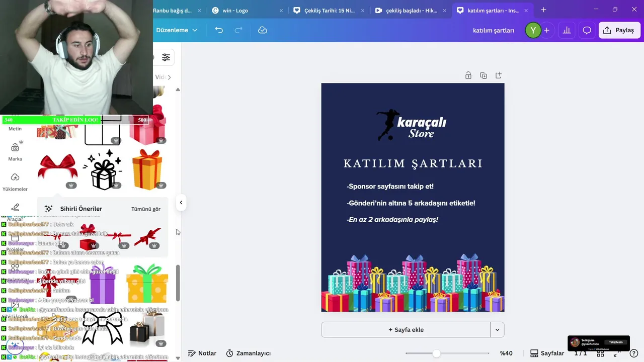Select the En az 2 arkadaşınla paylaş text
644x362 pixels.
(x=392, y=220)
